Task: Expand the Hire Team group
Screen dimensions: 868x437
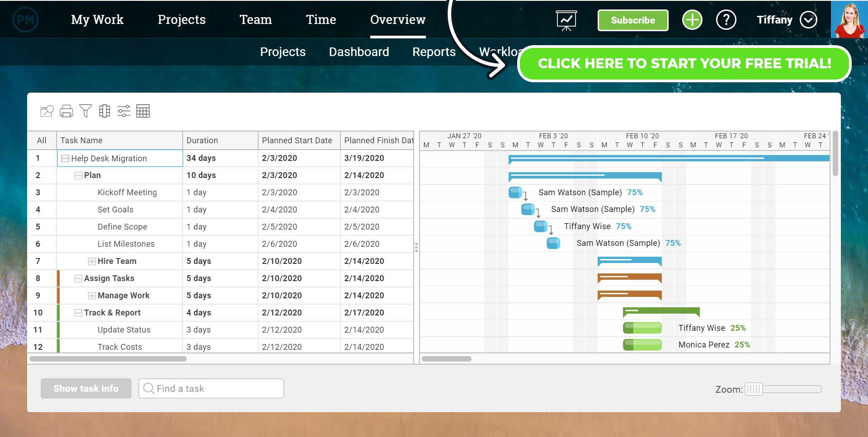Action: coord(92,261)
